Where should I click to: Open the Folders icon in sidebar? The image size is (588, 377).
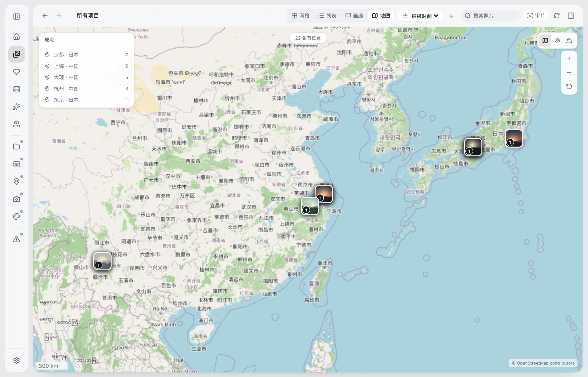pos(17,147)
